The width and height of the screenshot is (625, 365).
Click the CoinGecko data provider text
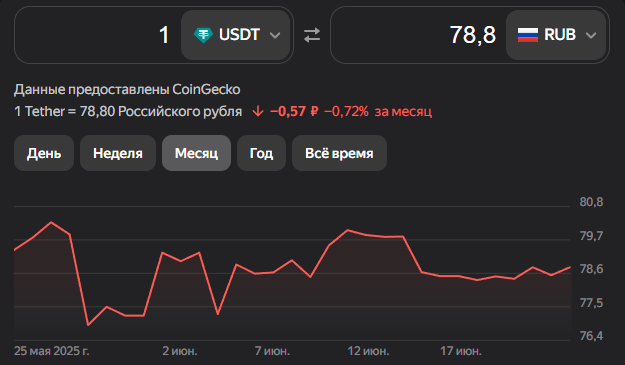206,90
